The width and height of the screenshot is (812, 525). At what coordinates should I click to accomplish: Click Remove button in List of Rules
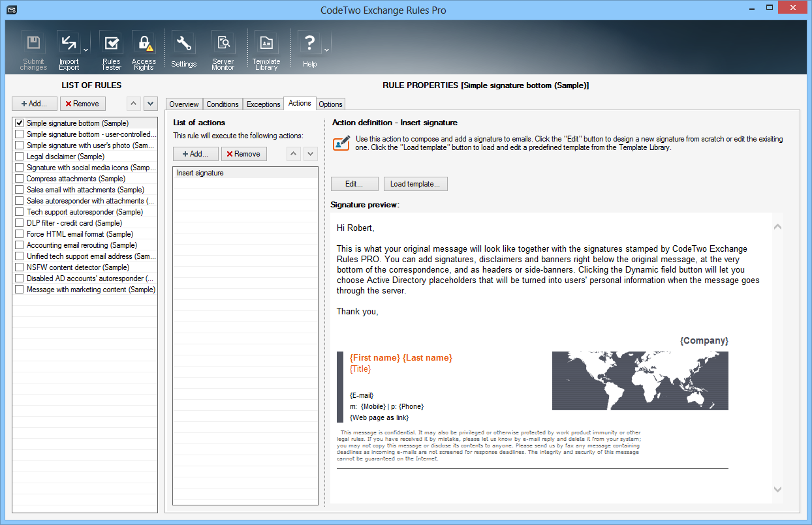tap(82, 103)
